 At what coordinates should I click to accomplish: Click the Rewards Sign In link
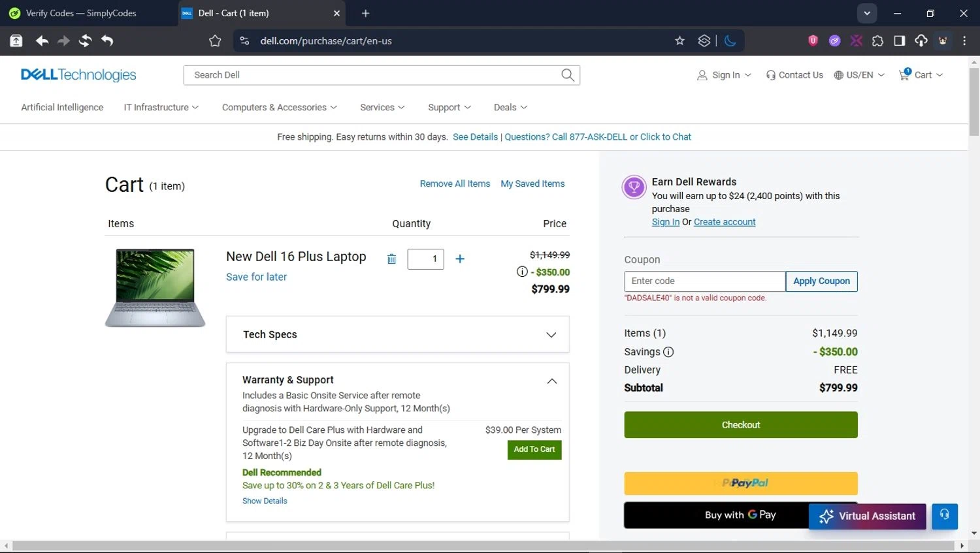coord(665,222)
